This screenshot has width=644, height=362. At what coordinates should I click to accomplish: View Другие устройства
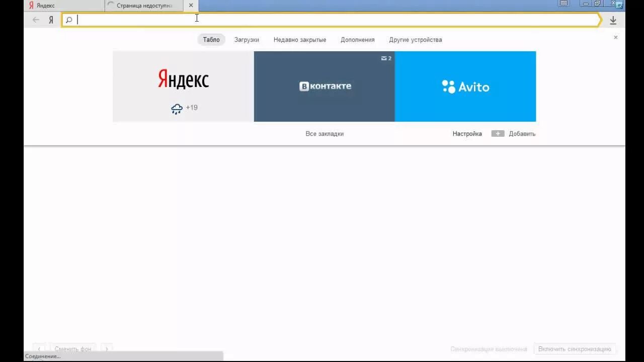click(416, 40)
